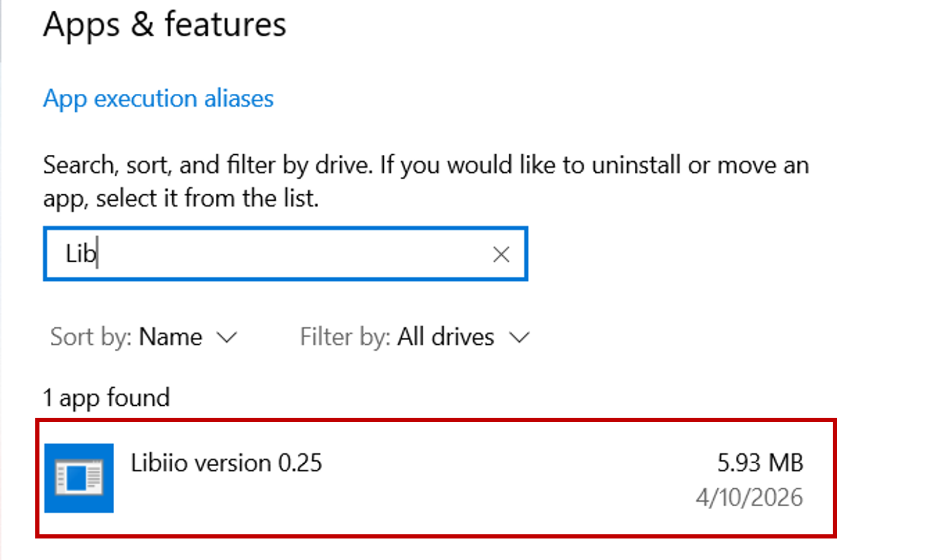The width and height of the screenshot is (932, 560).
Task: Click the Search, sort, and filter description
Action: tap(426, 182)
